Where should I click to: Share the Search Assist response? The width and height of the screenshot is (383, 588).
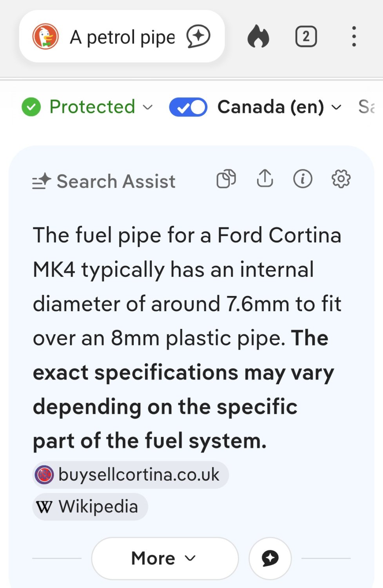(265, 179)
